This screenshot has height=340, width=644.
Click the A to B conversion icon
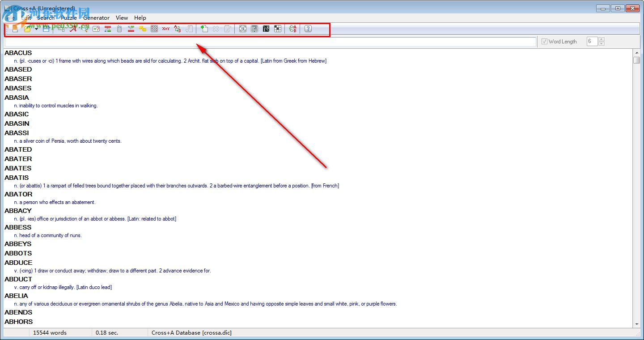click(x=178, y=29)
